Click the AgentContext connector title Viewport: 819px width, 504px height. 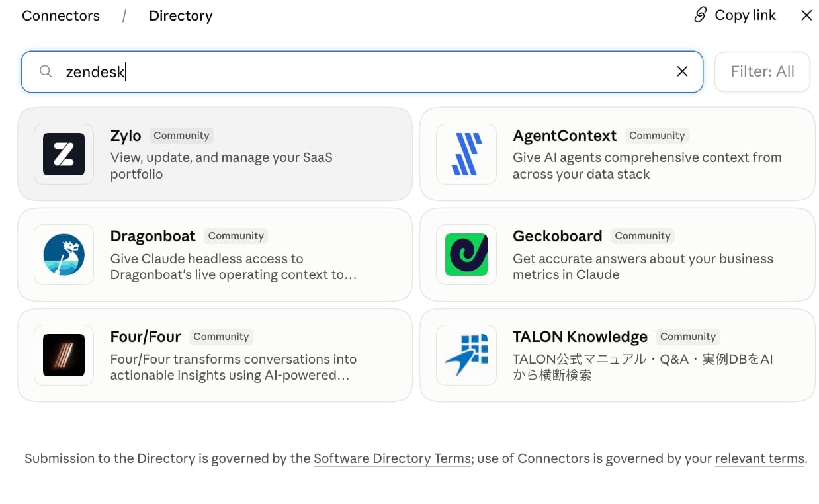point(564,136)
